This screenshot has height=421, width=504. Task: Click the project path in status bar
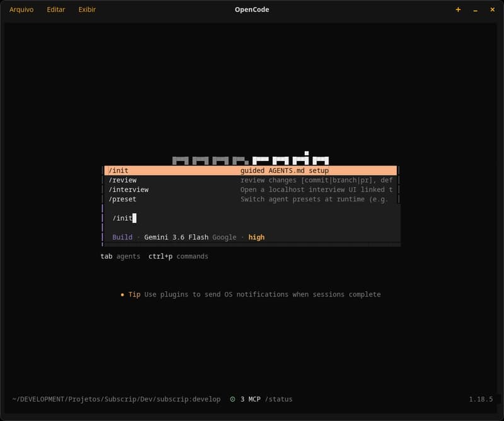click(117, 399)
